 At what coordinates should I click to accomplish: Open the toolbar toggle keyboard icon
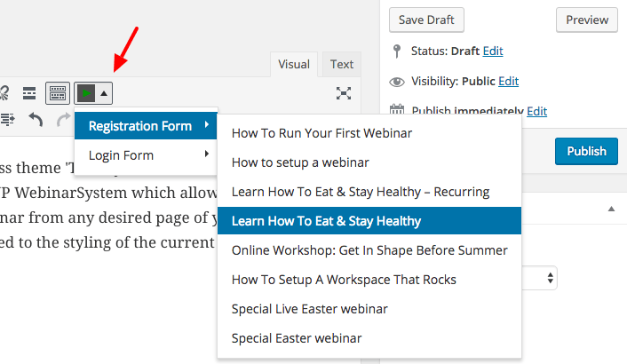point(58,93)
